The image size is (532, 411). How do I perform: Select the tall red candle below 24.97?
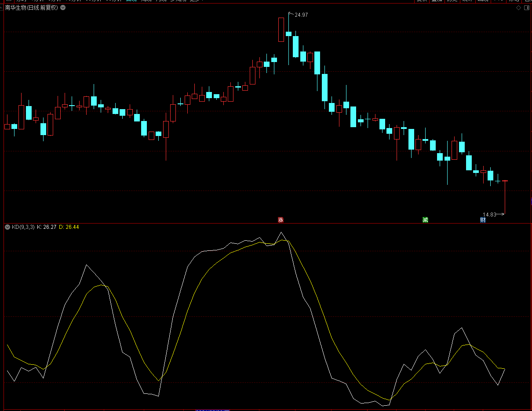click(281, 29)
